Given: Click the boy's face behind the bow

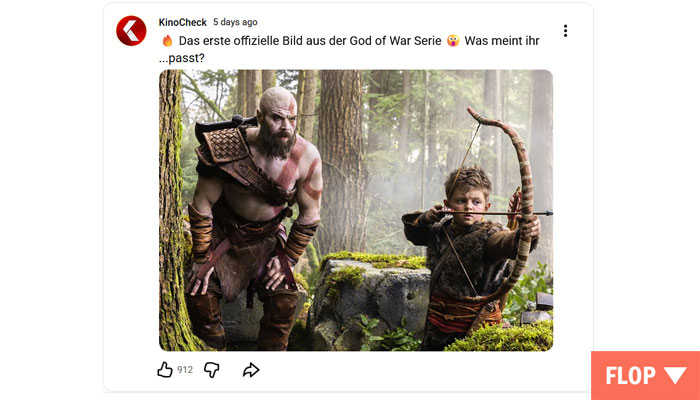Looking at the screenshot, I should (x=467, y=202).
